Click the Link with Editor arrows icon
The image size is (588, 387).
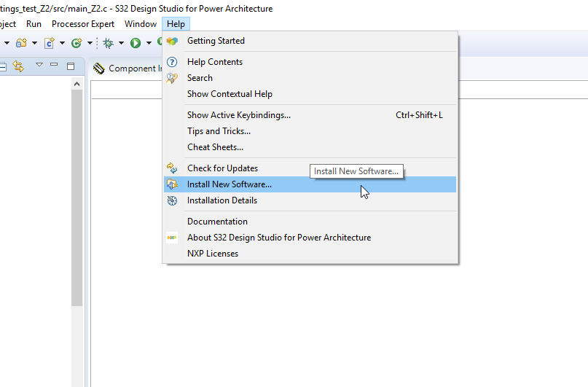(18, 67)
